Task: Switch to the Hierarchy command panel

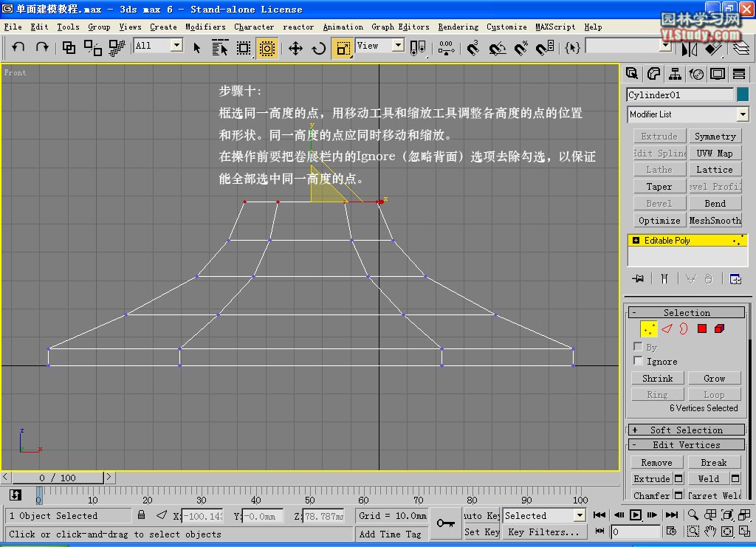Action: (675, 74)
